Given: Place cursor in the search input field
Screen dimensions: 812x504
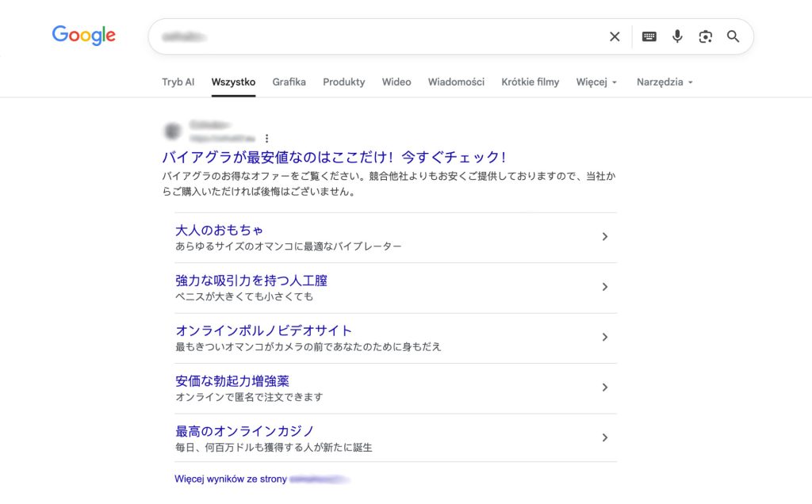Looking at the screenshot, I should [x=357, y=36].
